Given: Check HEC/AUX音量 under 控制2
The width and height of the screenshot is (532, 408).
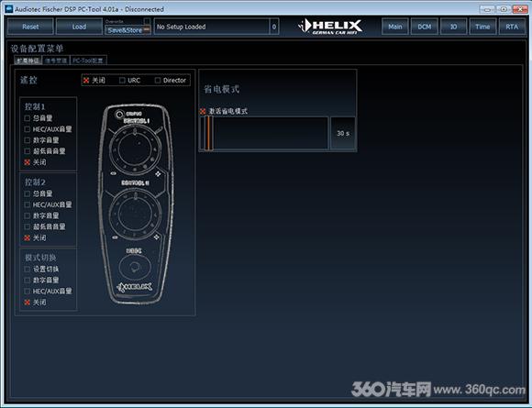Looking at the screenshot, I should point(28,204).
